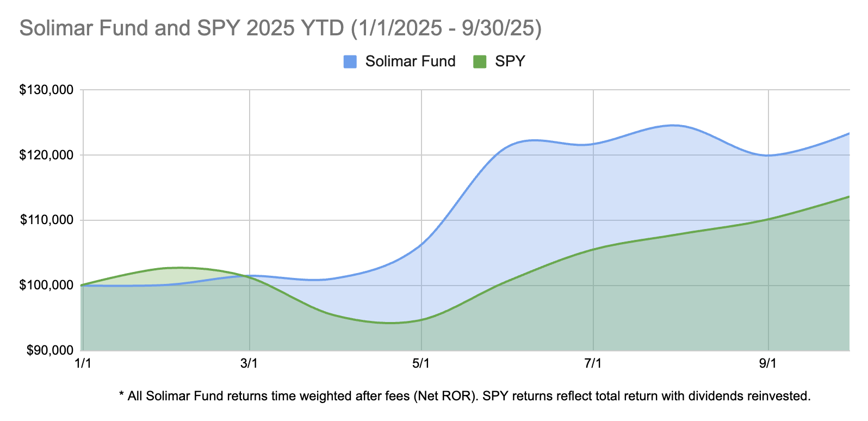Select the Solimar Fund legend label

click(x=410, y=61)
